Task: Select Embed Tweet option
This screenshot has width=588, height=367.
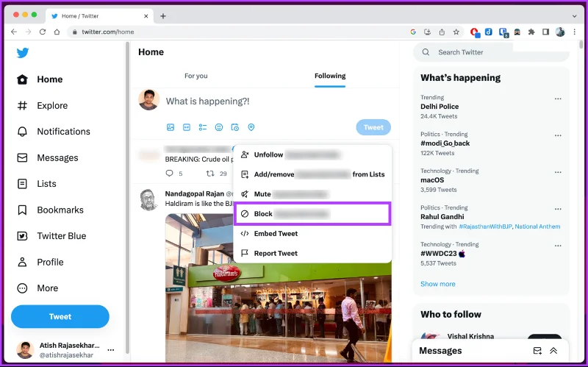Action: tap(312, 233)
